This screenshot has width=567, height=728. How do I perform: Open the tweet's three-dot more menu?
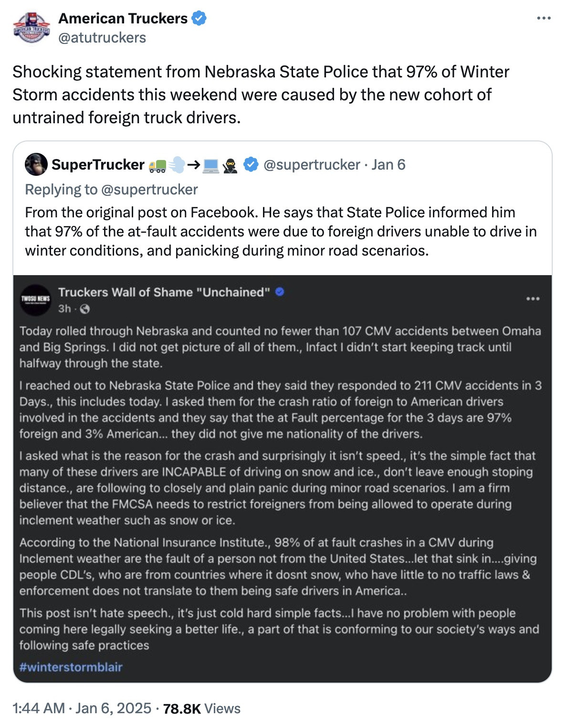tap(544, 19)
